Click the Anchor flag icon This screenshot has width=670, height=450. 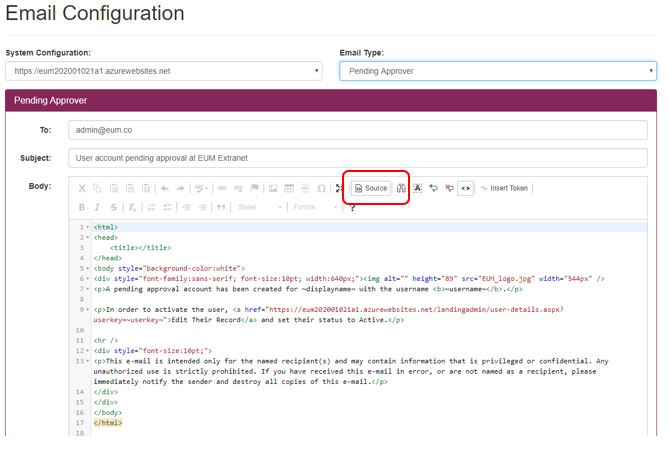click(x=254, y=188)
